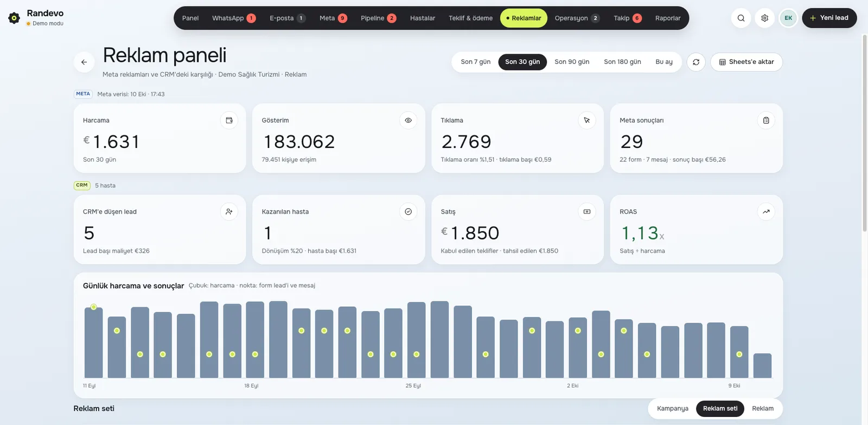868x425 pixels.
Task: Switch breakdown to Reklam
Action: [x=763, y=409]
